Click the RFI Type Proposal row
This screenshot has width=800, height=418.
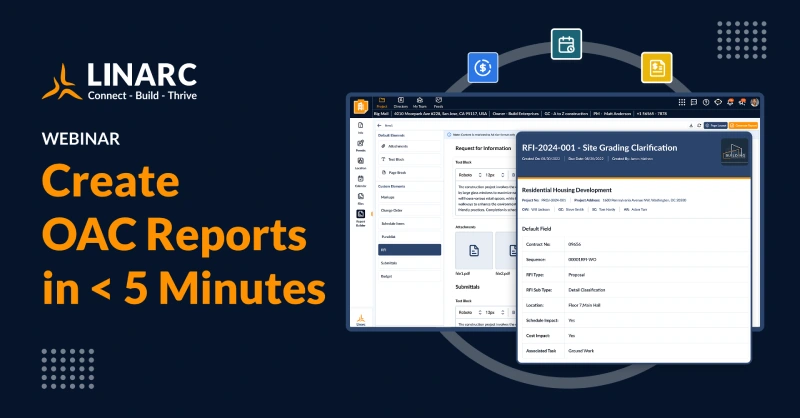click(x=634, y=275)
